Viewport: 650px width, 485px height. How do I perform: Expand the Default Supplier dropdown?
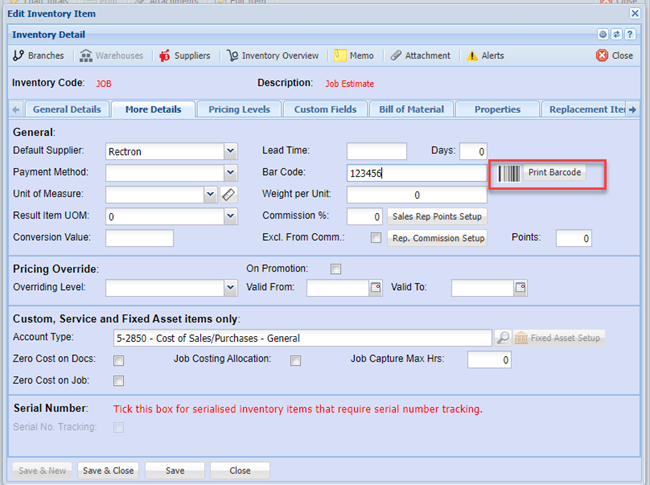tap(230, 151)
